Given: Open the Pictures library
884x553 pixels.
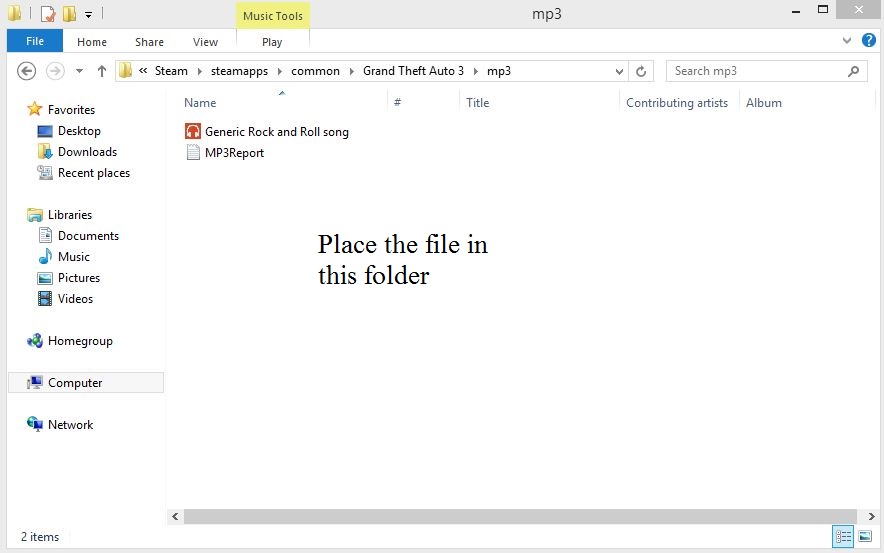Looking at the screenshot, I should [78, 278].
